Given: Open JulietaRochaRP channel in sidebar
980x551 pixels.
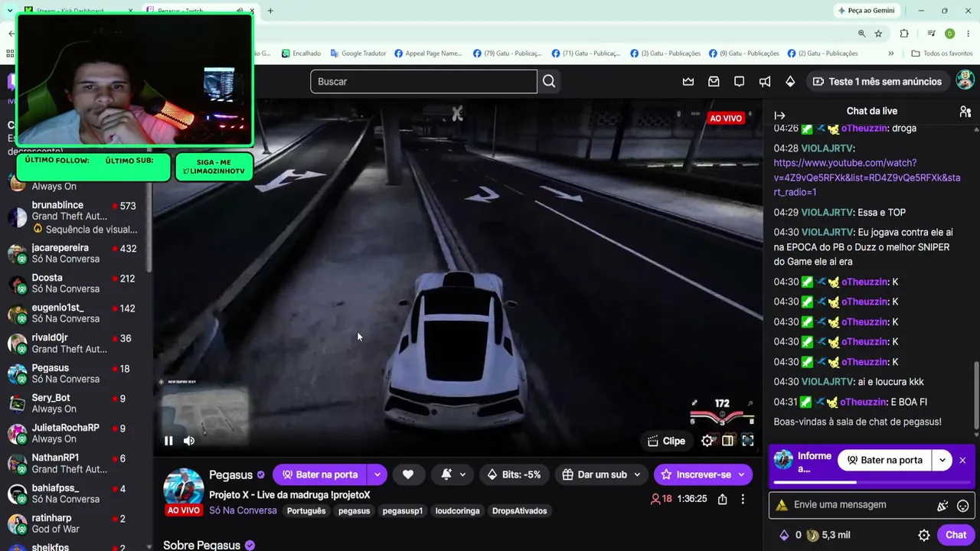Looking at the screenshot, I should tap(75, 433).
